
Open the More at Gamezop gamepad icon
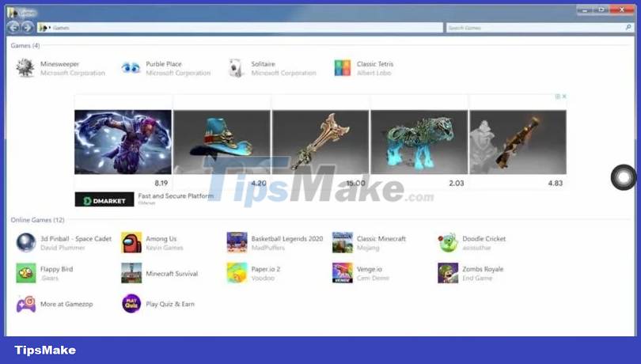click(x=26, y=304)
